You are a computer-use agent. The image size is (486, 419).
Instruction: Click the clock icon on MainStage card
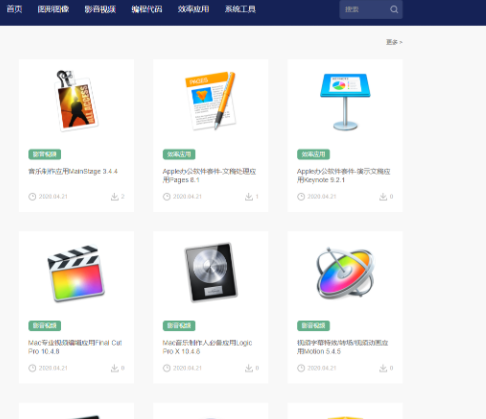point(32,197)
